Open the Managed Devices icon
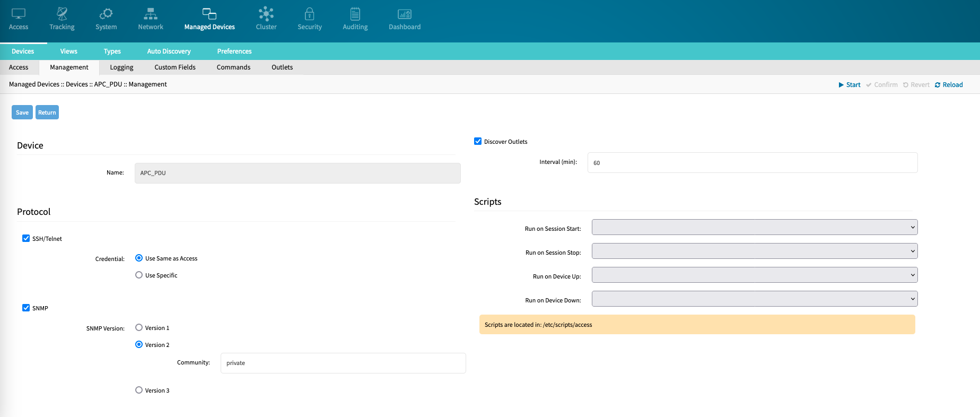The image size is (980, 417). pyautogui.click(x=209, y=14)
